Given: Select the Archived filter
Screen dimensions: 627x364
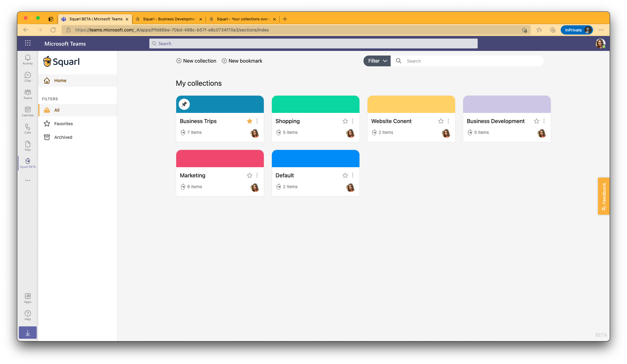Looking at the screenshot, I should [x=78, y=137].
